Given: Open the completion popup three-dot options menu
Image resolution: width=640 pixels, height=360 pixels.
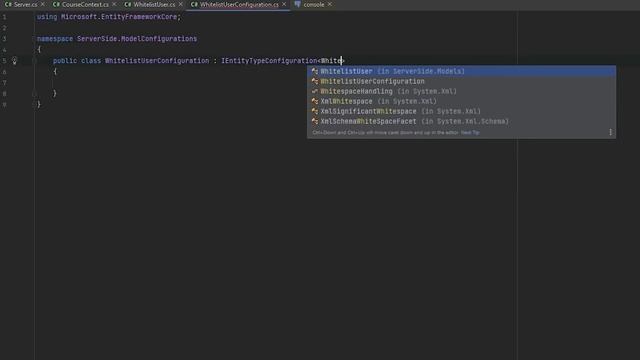Looking at the screenshot, I should click(610, 132).
